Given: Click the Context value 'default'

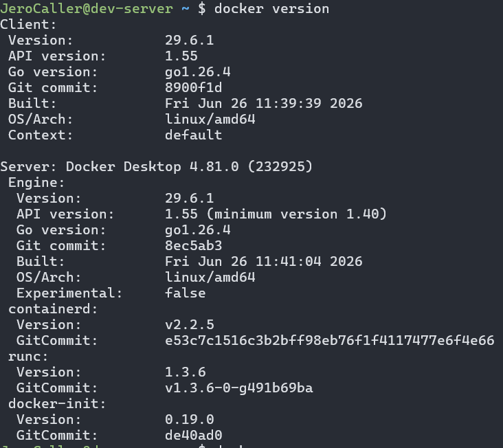Looking at the screenshot, I should (x=194, y=135).
